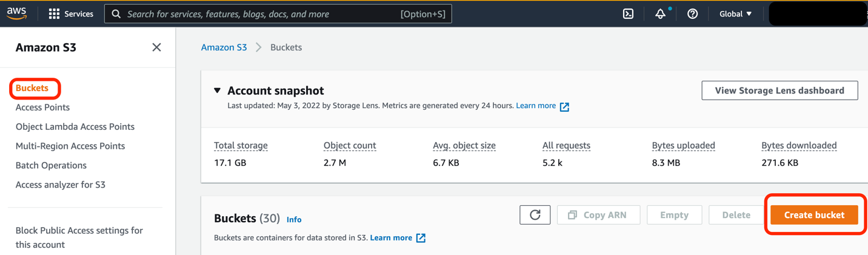Close the Amazon S3 sidebar panel
Viewport: 868px width, 255px height.
coord(156,47)
